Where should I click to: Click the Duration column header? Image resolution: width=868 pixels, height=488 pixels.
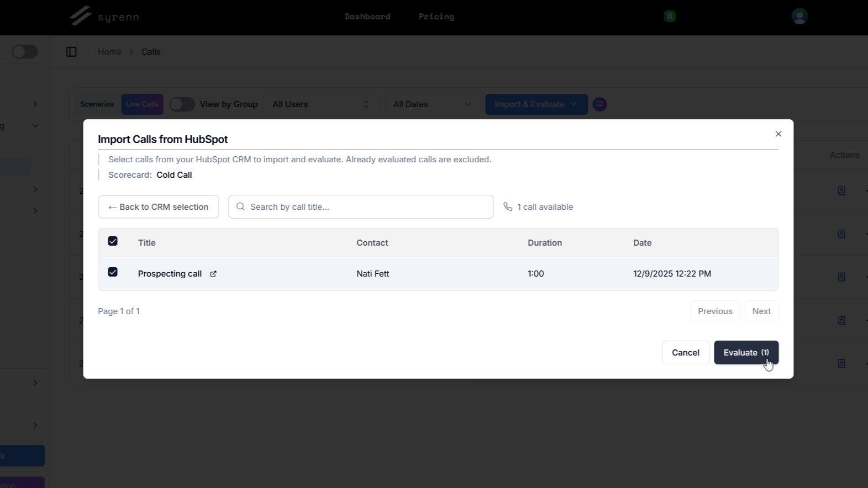(x=545, y=242)
